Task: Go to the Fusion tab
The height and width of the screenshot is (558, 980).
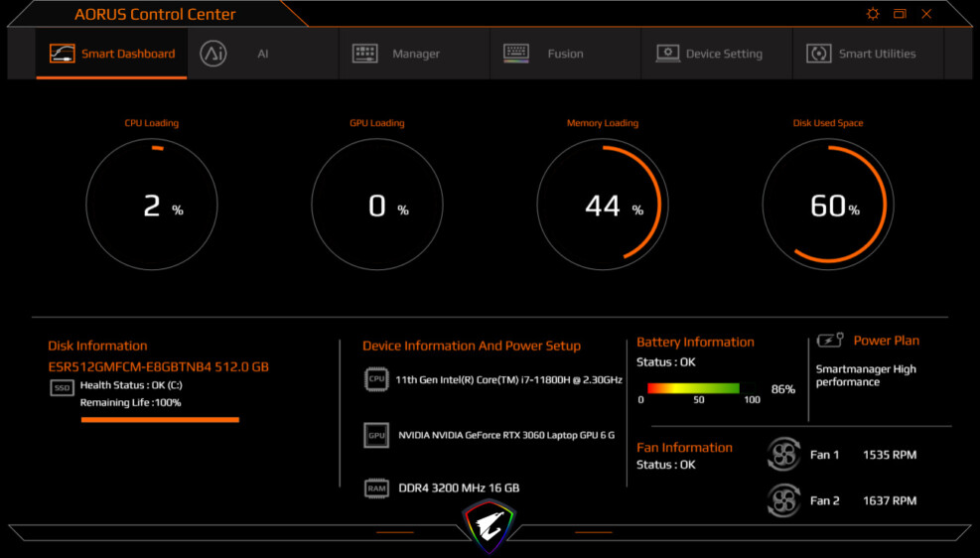Action: pyautogui.click(x=566, y=53)
